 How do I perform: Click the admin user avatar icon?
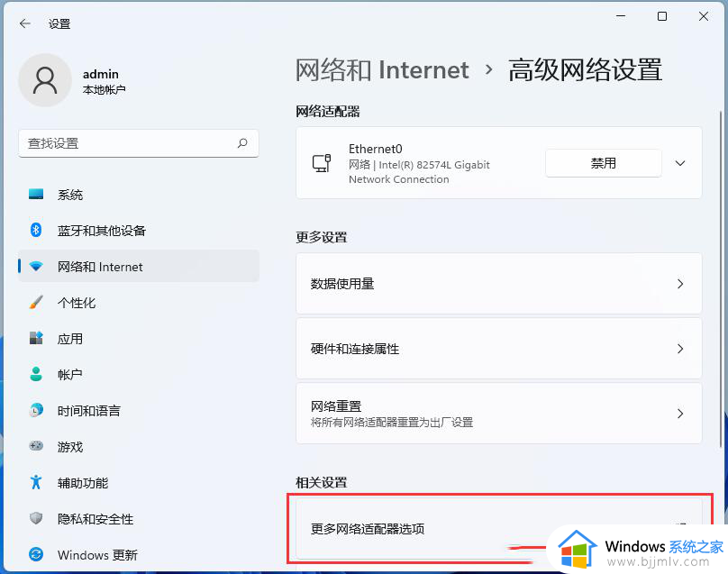[44, 80]
